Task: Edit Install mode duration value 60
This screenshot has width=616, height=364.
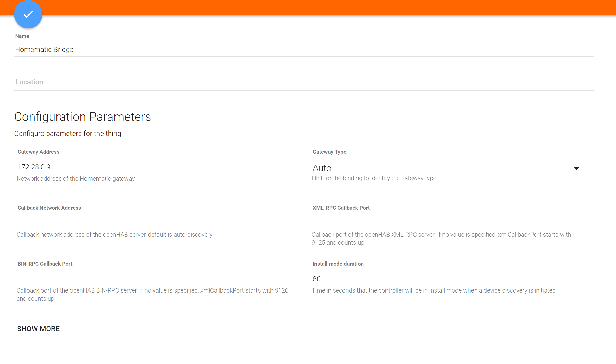Action: point(448,279)
